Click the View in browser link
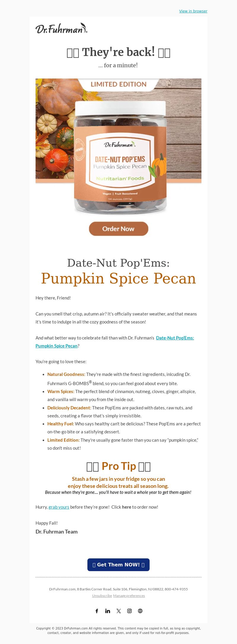The height and width of the screenshot is (644, 237). (x=193, y=11)
